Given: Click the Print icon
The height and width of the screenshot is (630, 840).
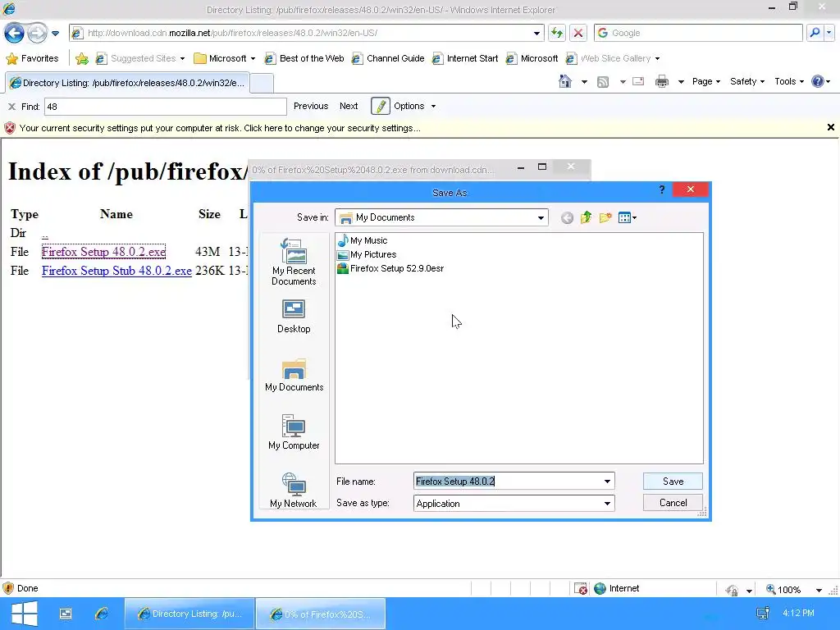Looking at the screenshot, I should (662, 81).
